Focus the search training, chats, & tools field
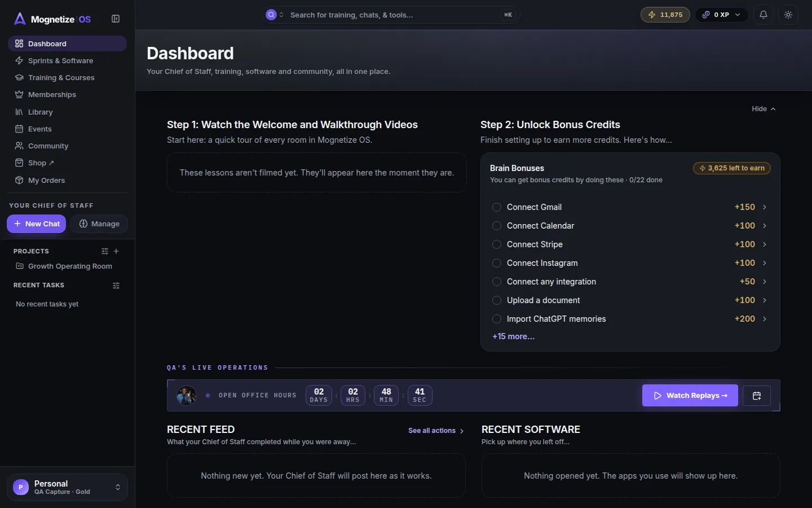The width and height of the screenshot is (812, 508). pyautogui.click(x=391, y=15)
